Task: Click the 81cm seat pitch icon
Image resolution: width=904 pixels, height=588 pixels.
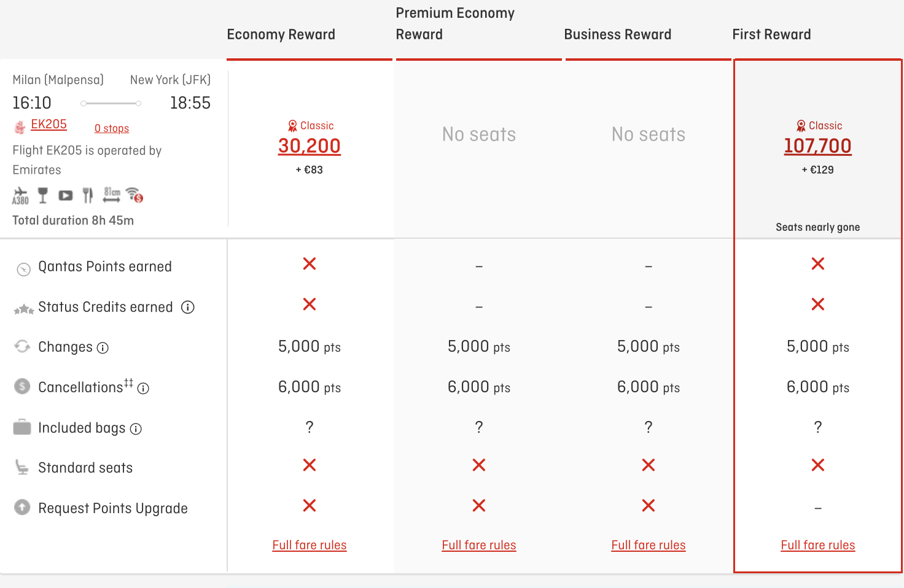Action: (112, 195)
